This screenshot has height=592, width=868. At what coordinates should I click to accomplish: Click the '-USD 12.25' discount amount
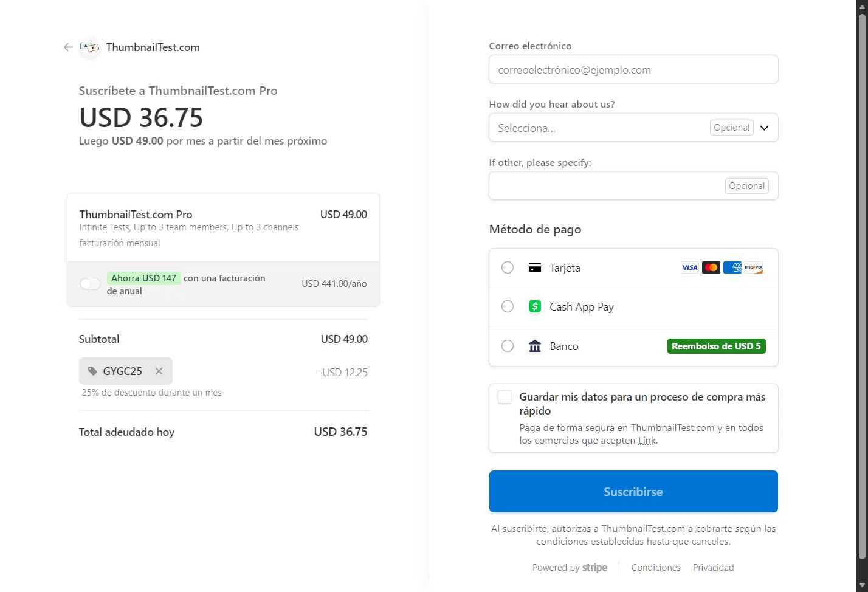[343, 373]
